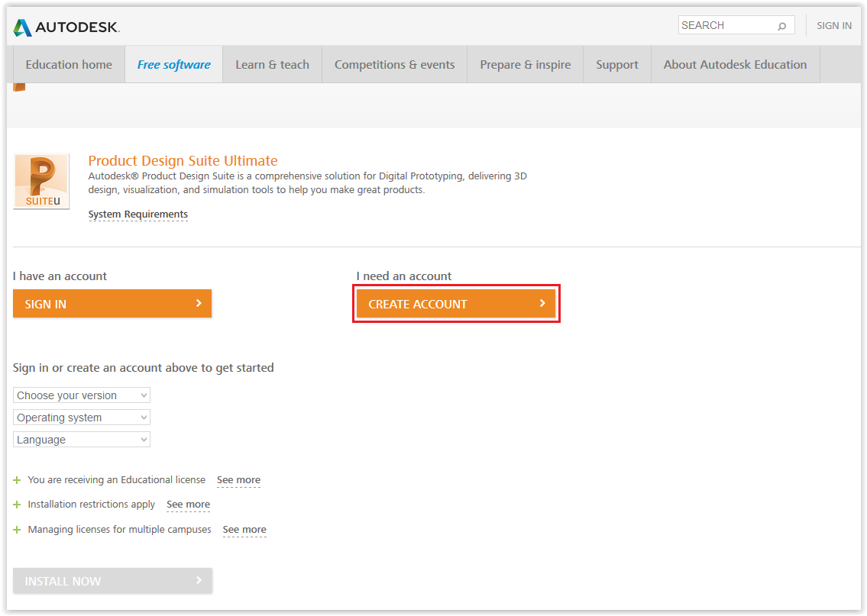The height and width of the screenshot is (616, 867).
Task: Open the Operating system dropdown
Action: (81, 417)
